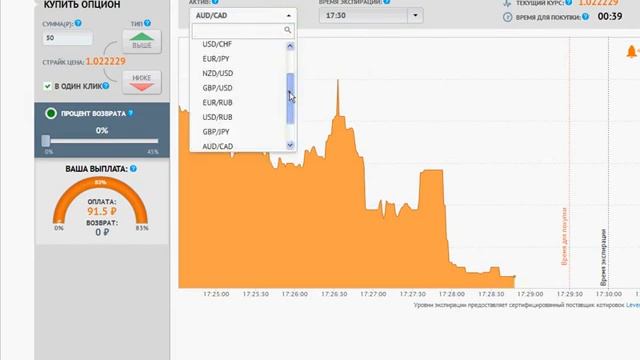Click the red НИЖЕ down button
This screenshot has height=360, width=640.
click(x=142, y=82)
